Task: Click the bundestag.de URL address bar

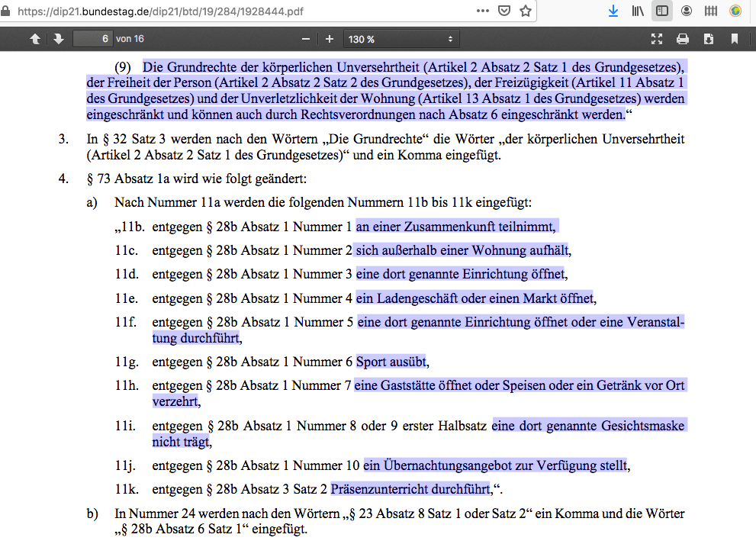Action: point(229,11)
